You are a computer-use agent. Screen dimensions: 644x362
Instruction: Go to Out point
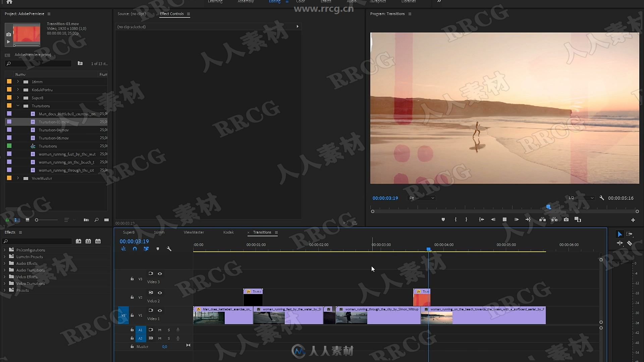(x=528, y=220)
